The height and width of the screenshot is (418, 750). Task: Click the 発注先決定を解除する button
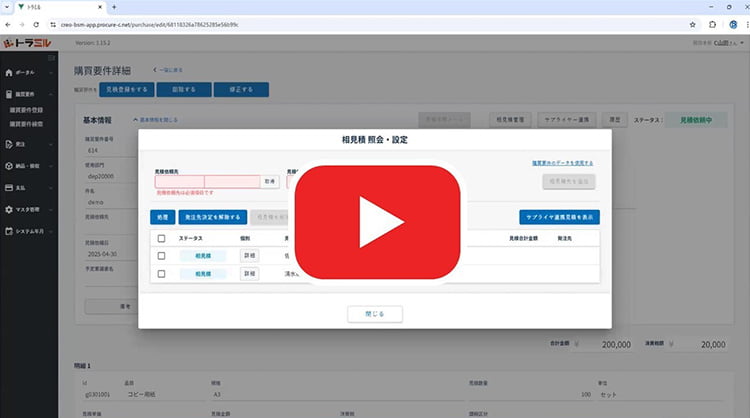pyautogui.click(x=213, y=217)
